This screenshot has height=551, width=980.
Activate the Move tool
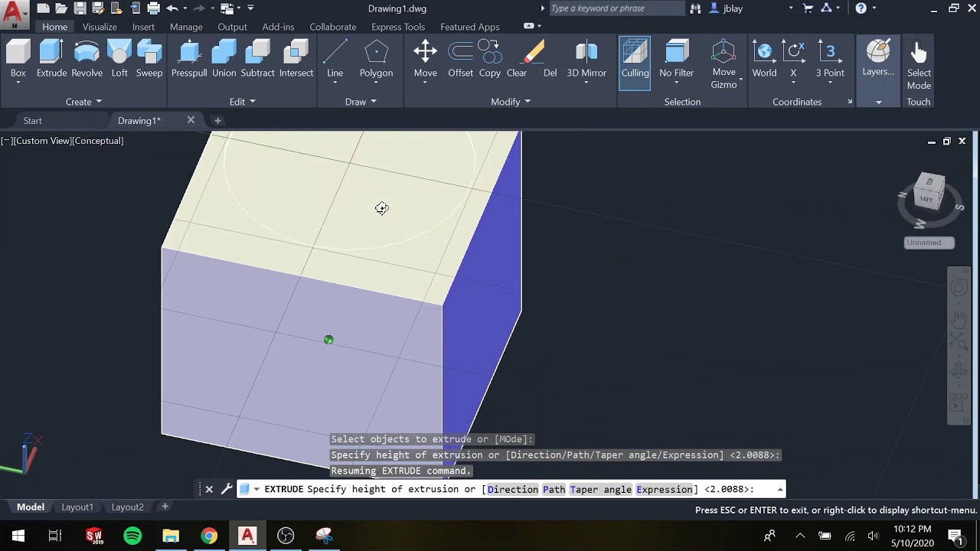pyautogui.click(x=425, y=60)
